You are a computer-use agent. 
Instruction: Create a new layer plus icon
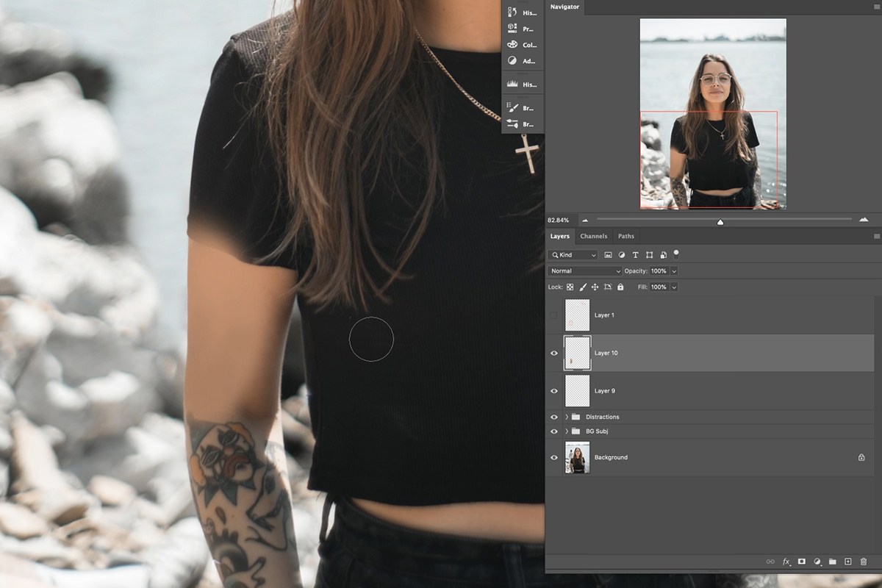click(847, 562)
